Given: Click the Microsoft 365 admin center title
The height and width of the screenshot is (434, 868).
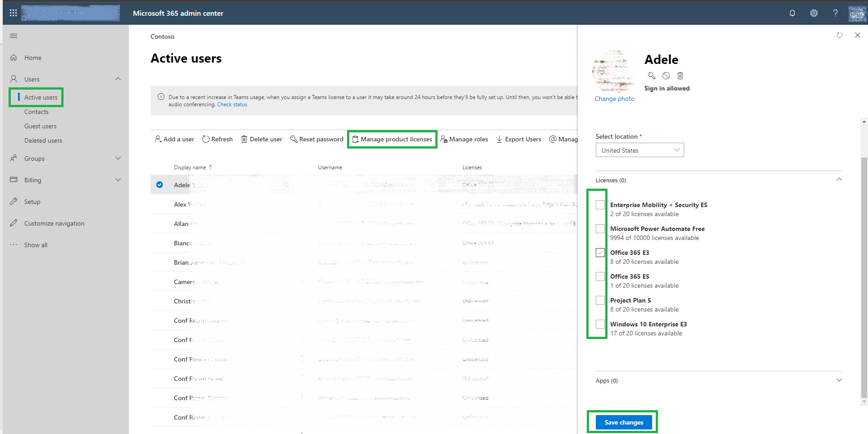Looking at the screenshot, I should pos(178,13).
